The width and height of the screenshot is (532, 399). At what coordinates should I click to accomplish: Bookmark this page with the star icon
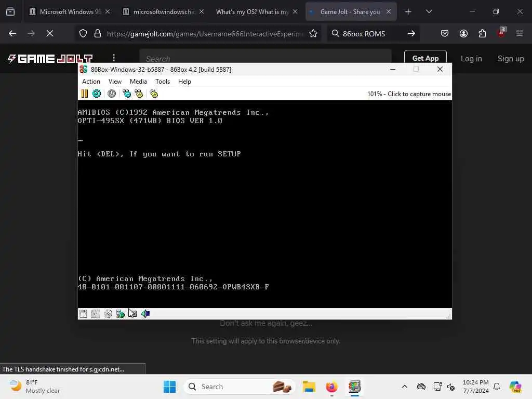313,34
